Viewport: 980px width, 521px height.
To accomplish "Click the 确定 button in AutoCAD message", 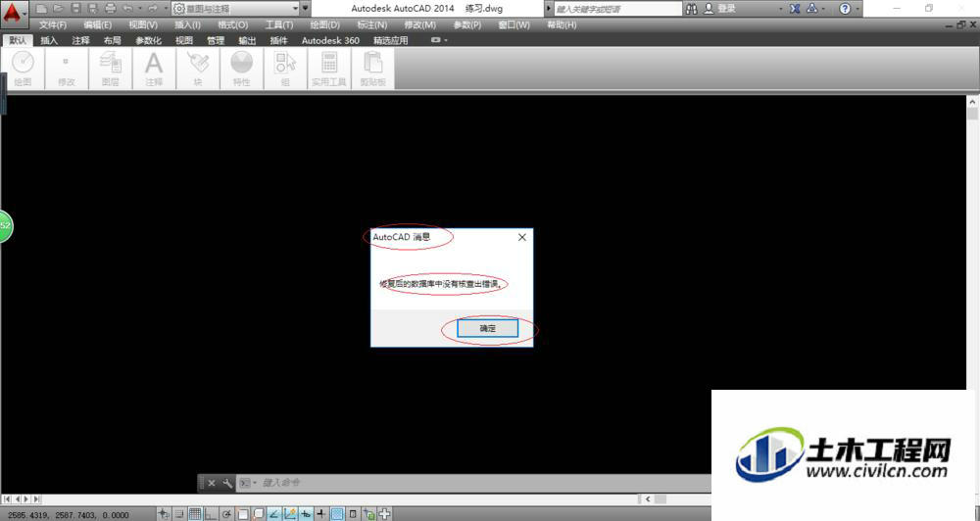I will (x=487, y=328).
